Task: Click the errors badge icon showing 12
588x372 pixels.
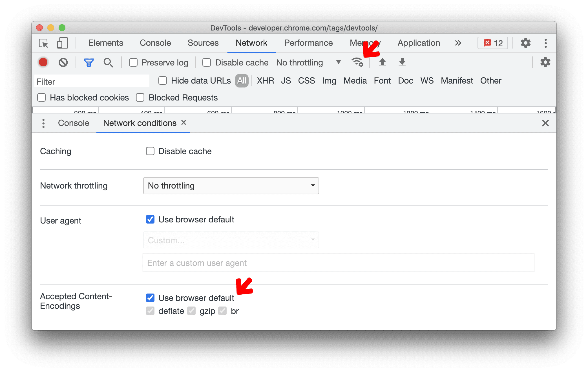Action: pos(495,42)
